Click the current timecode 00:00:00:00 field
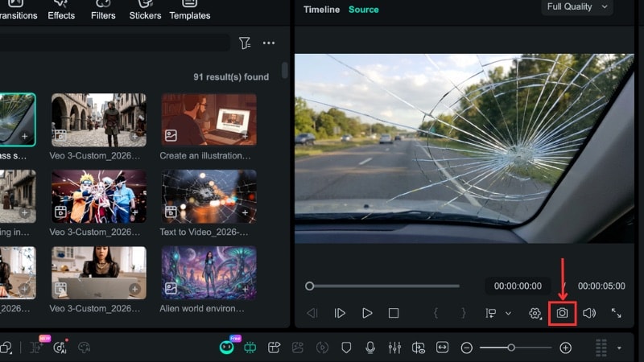644x362 pixels. pyautogui.click(x=518, y=286)
